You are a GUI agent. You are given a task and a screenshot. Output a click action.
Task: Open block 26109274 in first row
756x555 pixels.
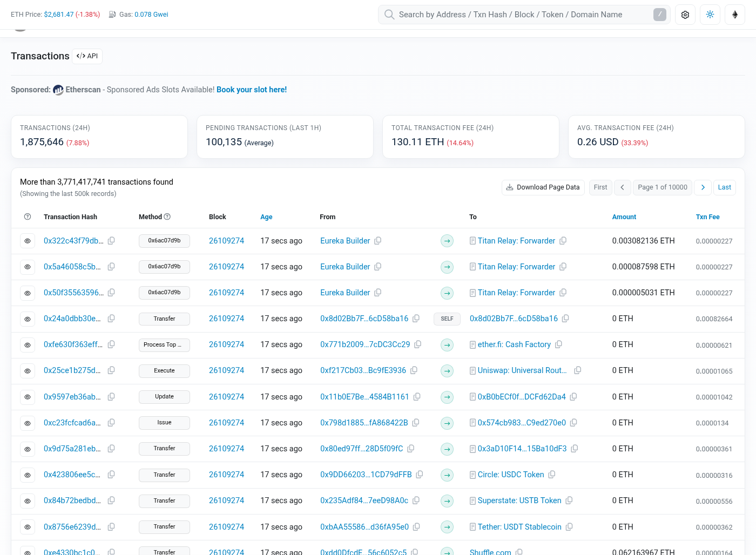coord(227,241)
